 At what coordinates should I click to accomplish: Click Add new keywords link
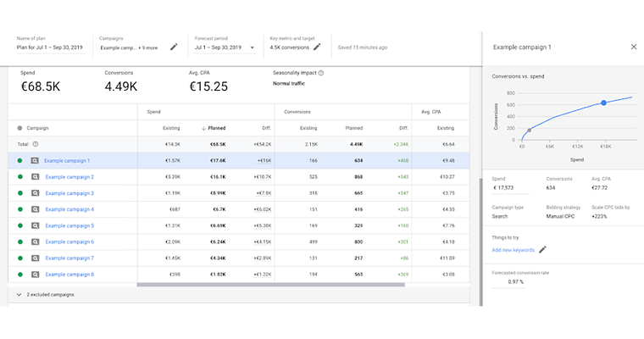pos(514,250)
